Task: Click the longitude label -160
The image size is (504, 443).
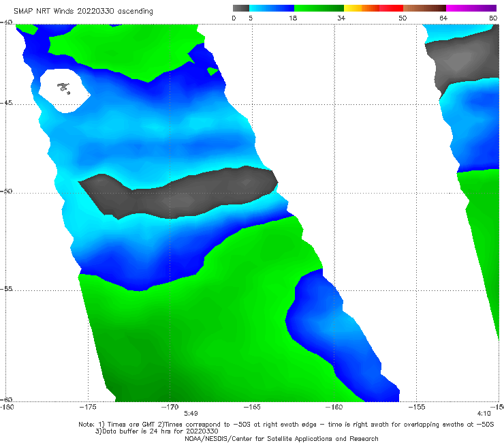Action: point(334,407)
